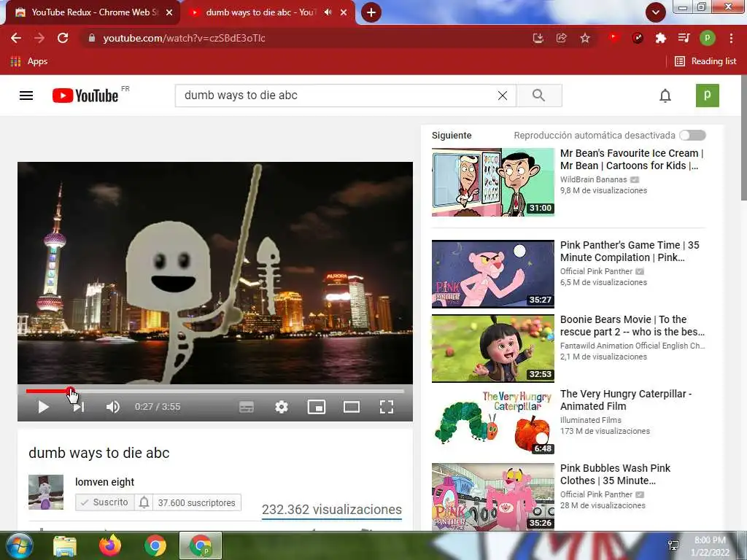Open the green YouTube account avatar
Screen dimensions: 747x560
click(708, 96)
